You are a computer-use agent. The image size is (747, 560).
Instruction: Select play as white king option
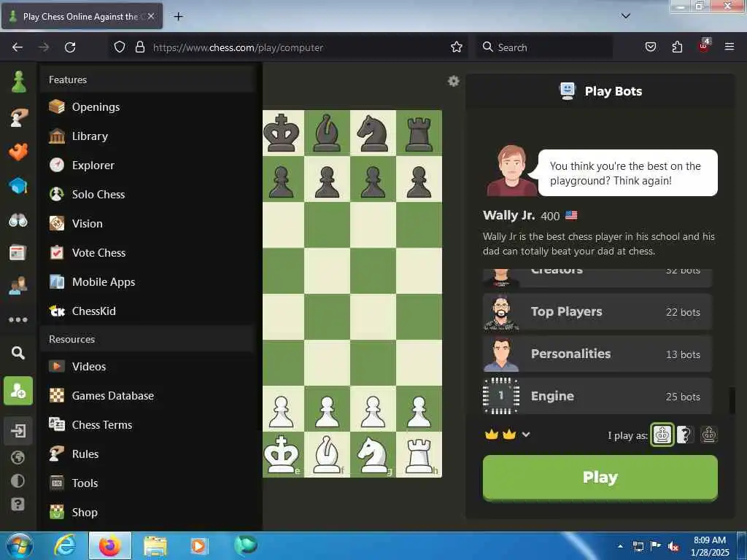coord(662,435)
